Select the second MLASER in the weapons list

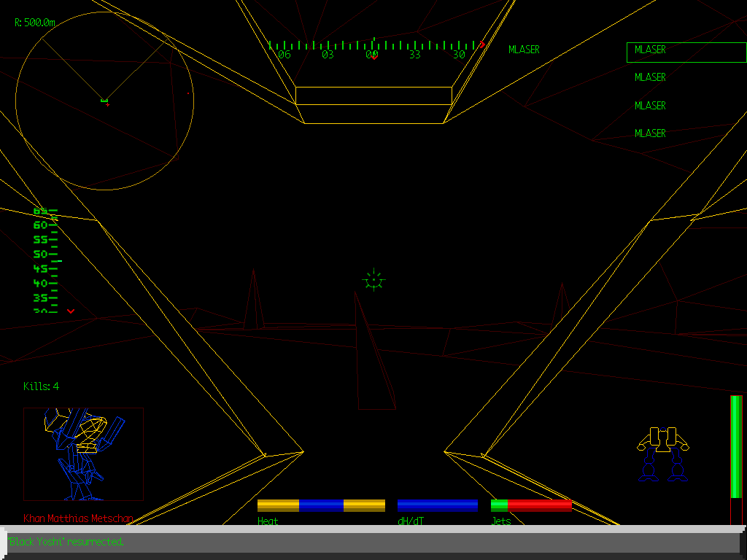[650, 77]
